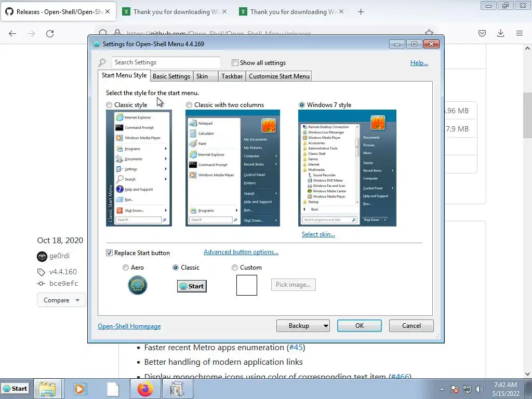Select Classic start button radio
532x399 pixels.
[x=176, y=268]
